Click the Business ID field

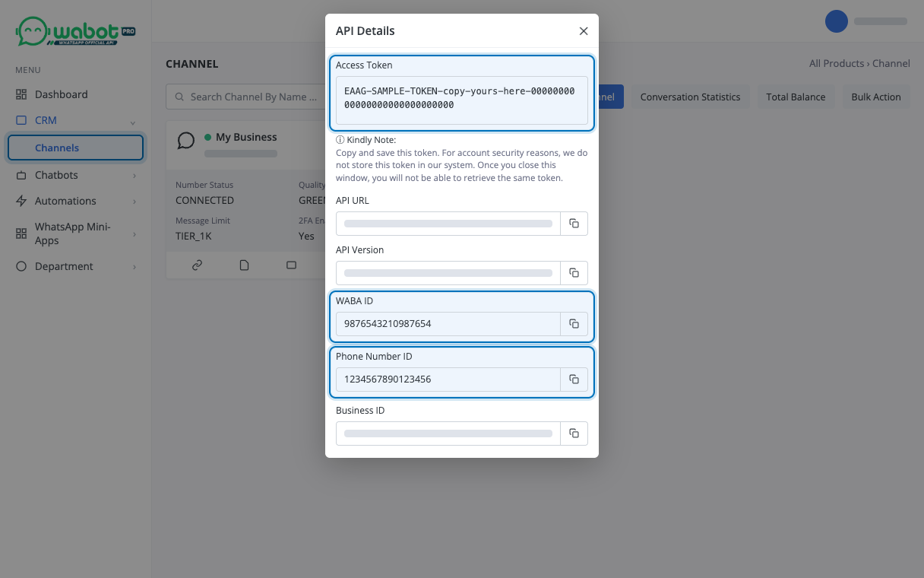click(448, 433)
